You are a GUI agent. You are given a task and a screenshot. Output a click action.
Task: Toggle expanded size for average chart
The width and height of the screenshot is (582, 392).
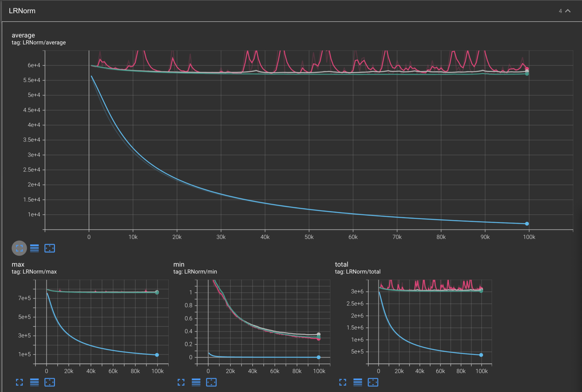click(x=19, y=248)
